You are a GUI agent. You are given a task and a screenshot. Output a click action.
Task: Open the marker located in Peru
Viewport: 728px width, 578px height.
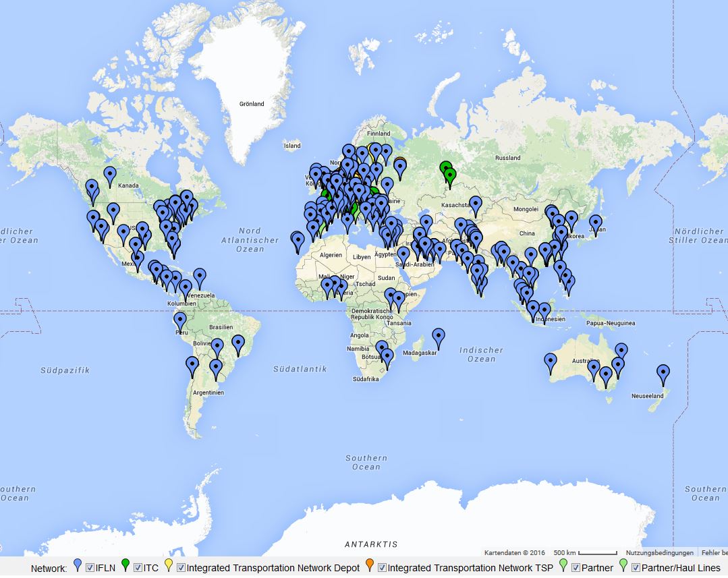pos(180,320)
